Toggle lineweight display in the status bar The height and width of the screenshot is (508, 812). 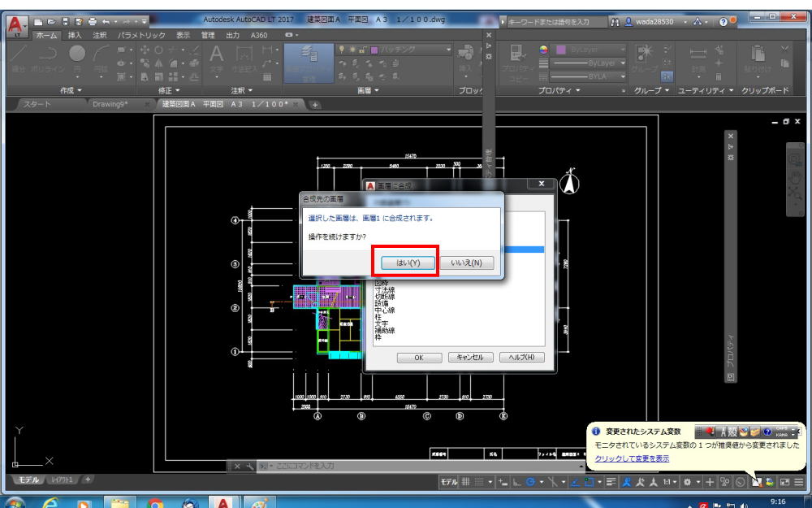611,482
